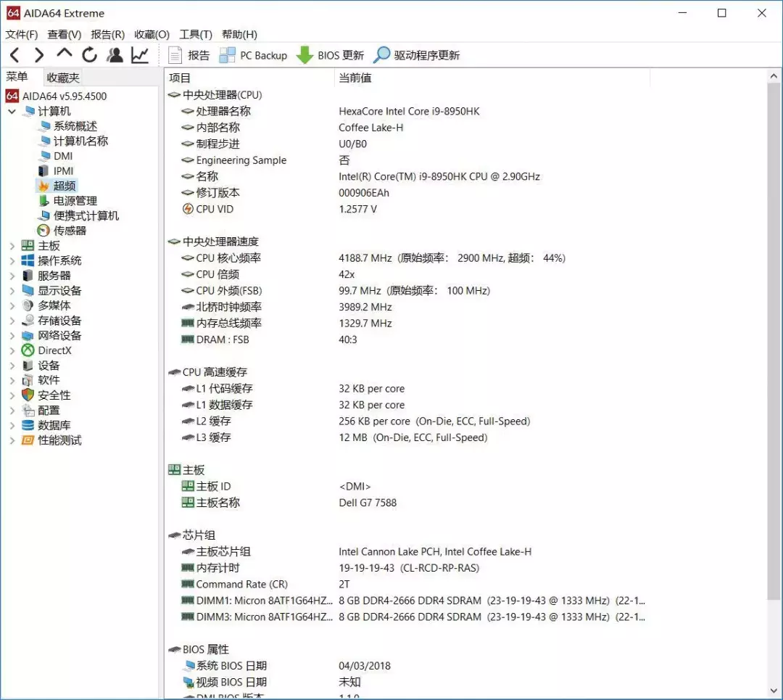The image size is (783, 700).
Task: Open the 工具(T) menu
Action: point(196,35)
